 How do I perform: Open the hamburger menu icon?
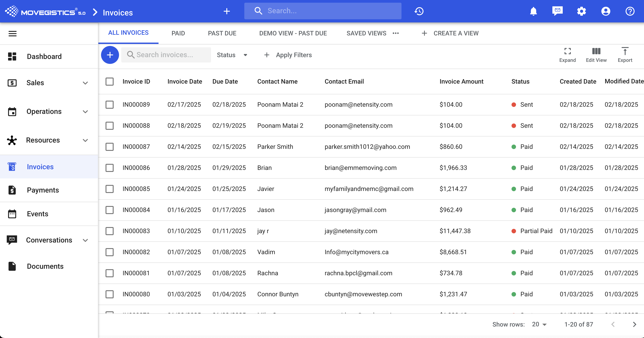click(13, 33)
